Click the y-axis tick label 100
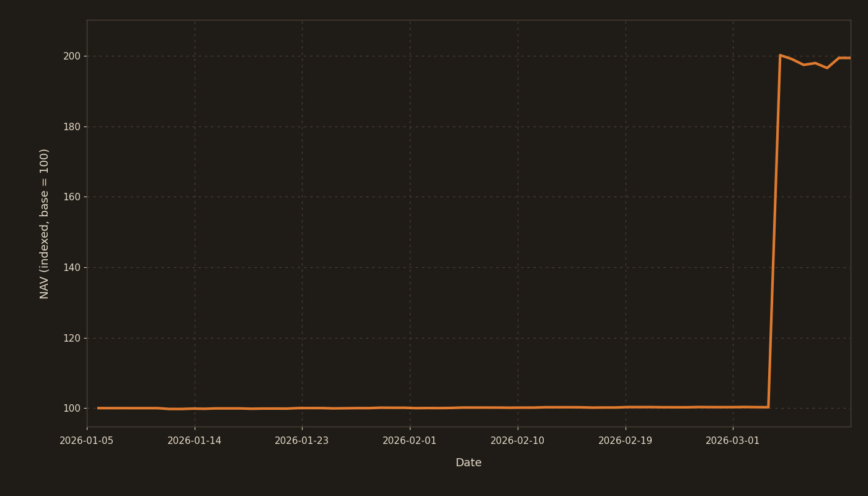The height and width of the screenshot is (496, 868). [x=72, y=409]
